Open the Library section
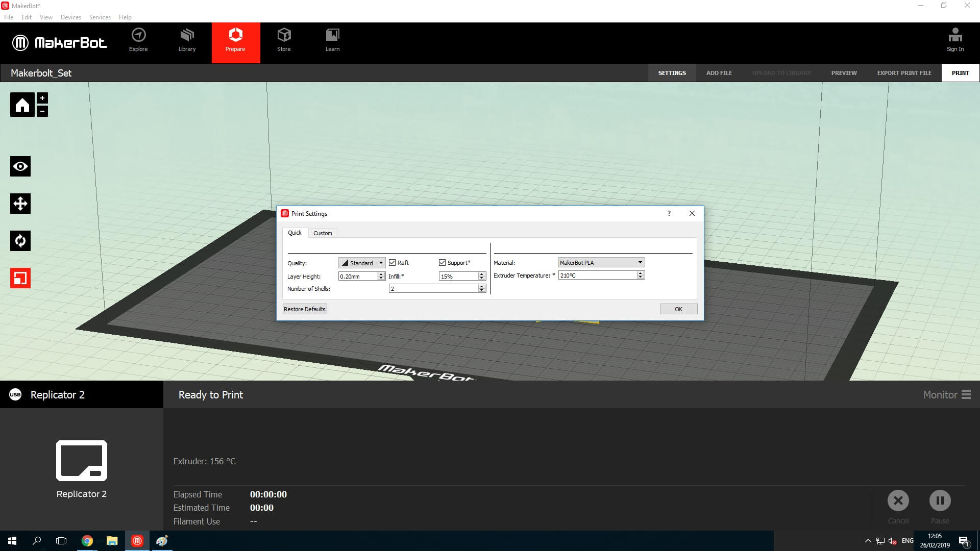Viewport: 980px width, 551px height. click(187, 41)
